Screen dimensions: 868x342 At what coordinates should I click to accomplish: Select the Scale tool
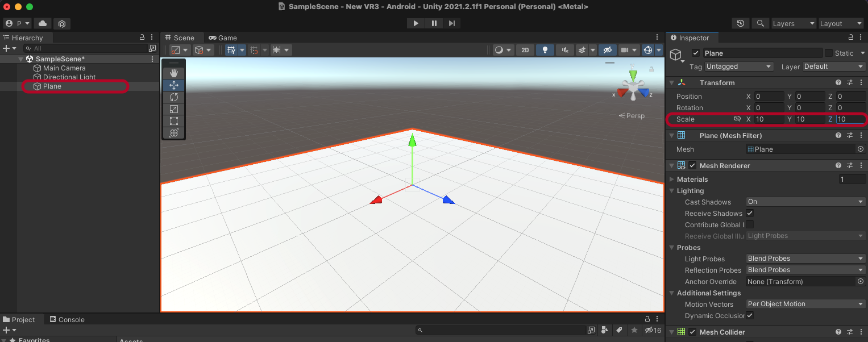click(x=174, y=109)
